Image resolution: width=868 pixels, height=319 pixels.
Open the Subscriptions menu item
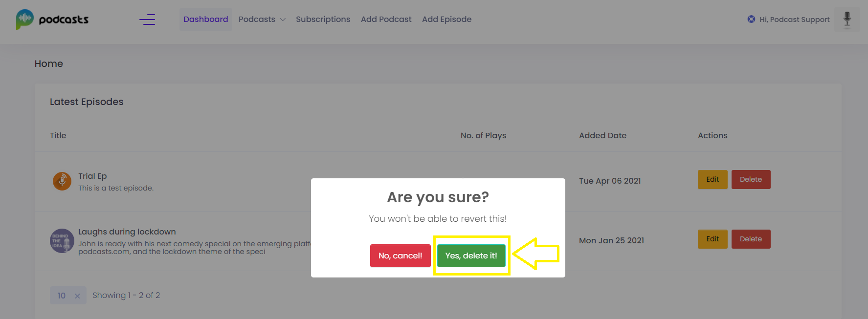[x=323, y=19]
